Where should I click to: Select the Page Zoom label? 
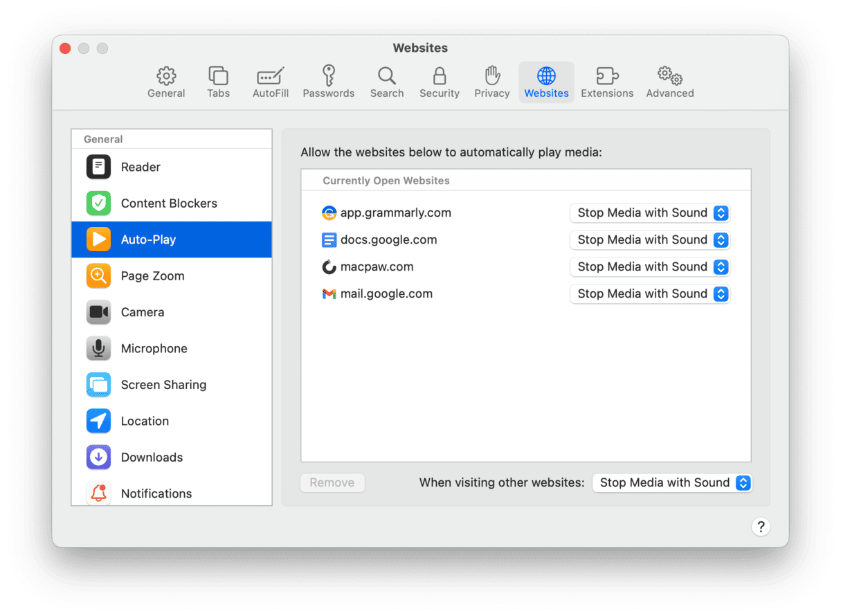pyautogui.click(x=153, y=275)
